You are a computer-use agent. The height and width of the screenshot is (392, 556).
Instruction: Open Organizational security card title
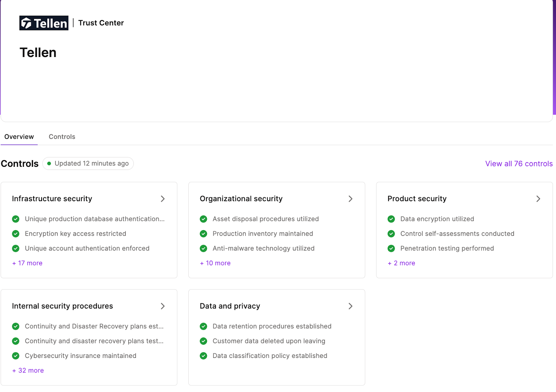pyautogui.click(x=241, y=199)
